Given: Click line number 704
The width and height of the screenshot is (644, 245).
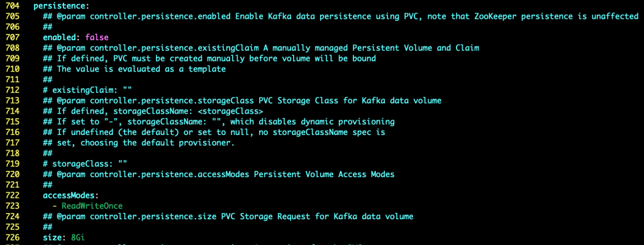Looking at the screenshot, I should 12,6.
